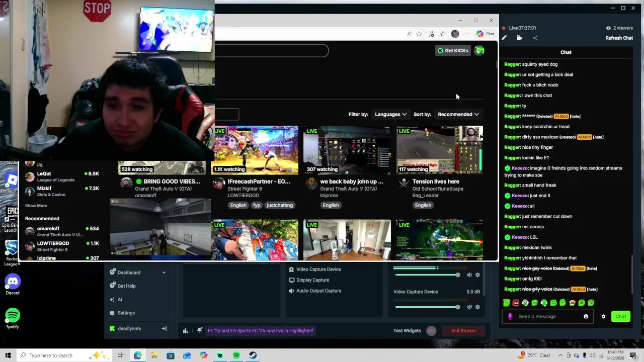Click Test Widgets in Streamlabs

[407, 330]
